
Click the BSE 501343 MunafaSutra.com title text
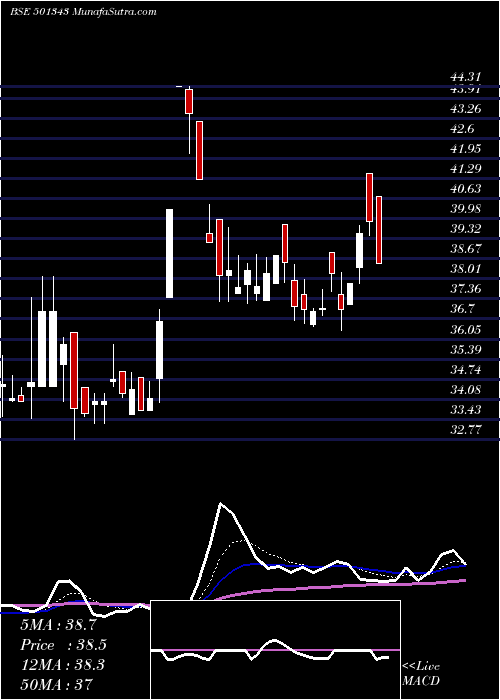coord(83,12)
